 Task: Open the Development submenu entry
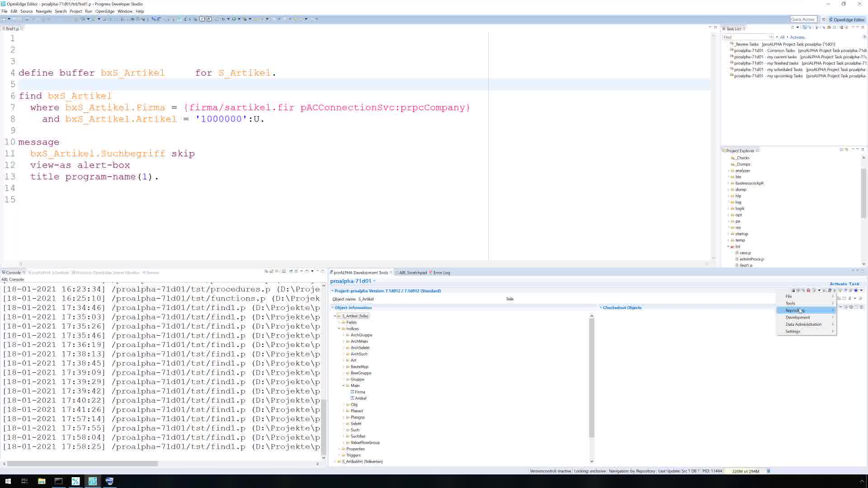pos(807,317)
